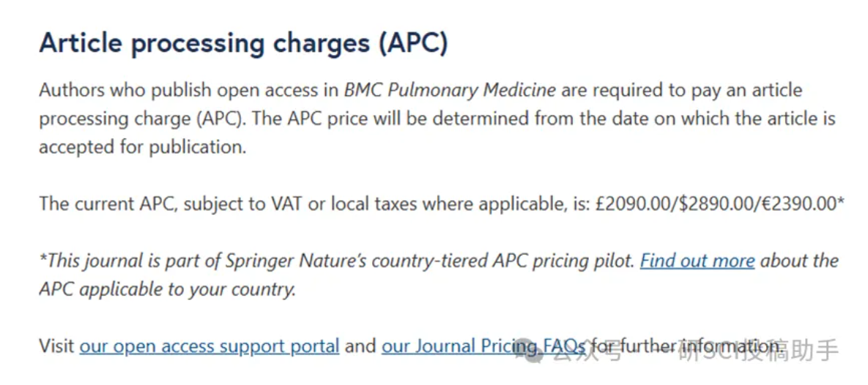This screenshot has width=868, height=385.
Task: Click the "公众号" watermark label
Action: 587,351
